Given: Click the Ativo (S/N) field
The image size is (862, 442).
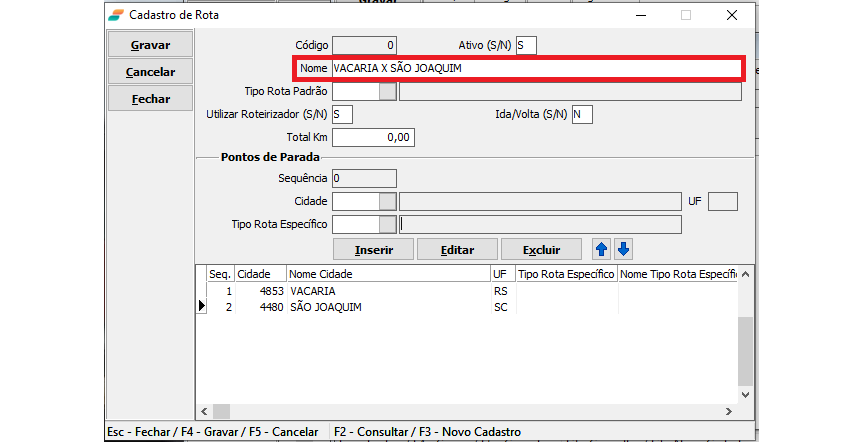Looking at the screenshot, I should click(x=526, y=45).
